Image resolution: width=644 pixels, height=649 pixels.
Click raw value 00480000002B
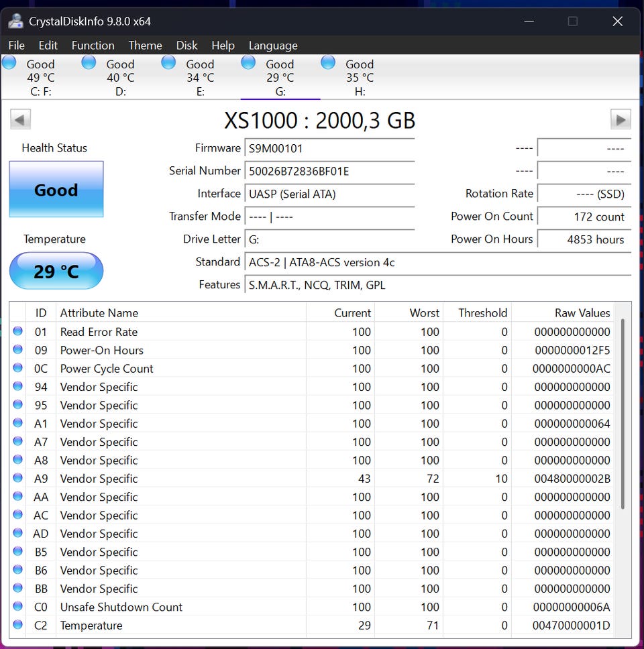tap(572, 479)
